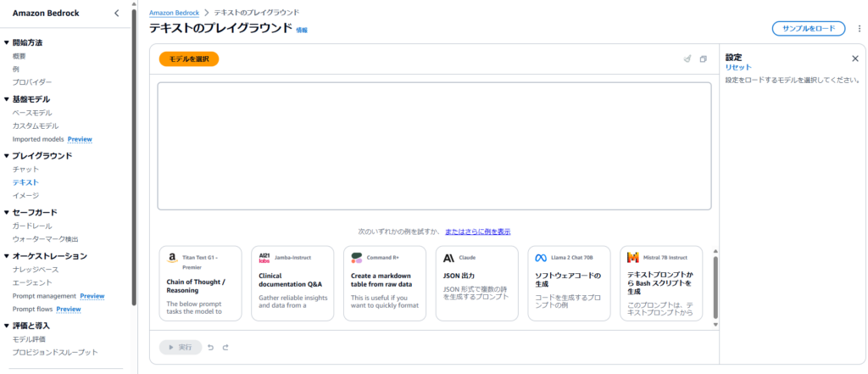
Task: Close the 設定 panel with the X
Action: coord(854,59)
